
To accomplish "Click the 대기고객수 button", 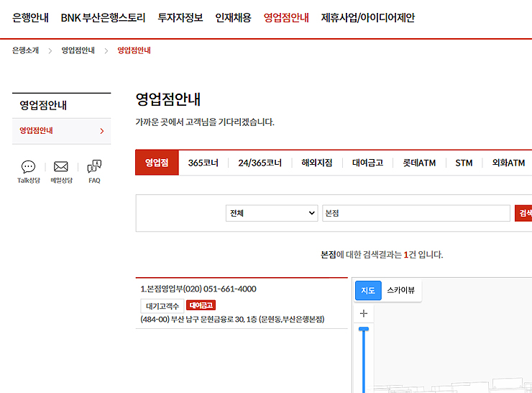I will pos(162,306).
